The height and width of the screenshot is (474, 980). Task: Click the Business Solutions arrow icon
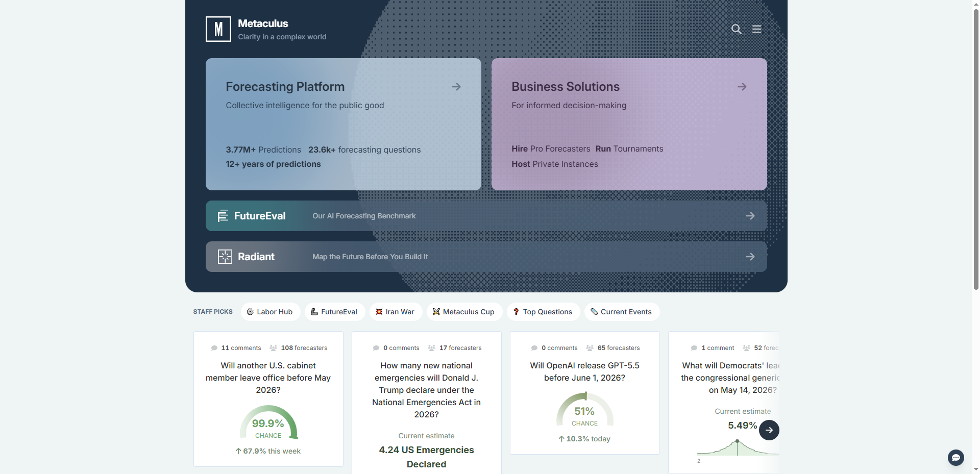tap(742, 87)
